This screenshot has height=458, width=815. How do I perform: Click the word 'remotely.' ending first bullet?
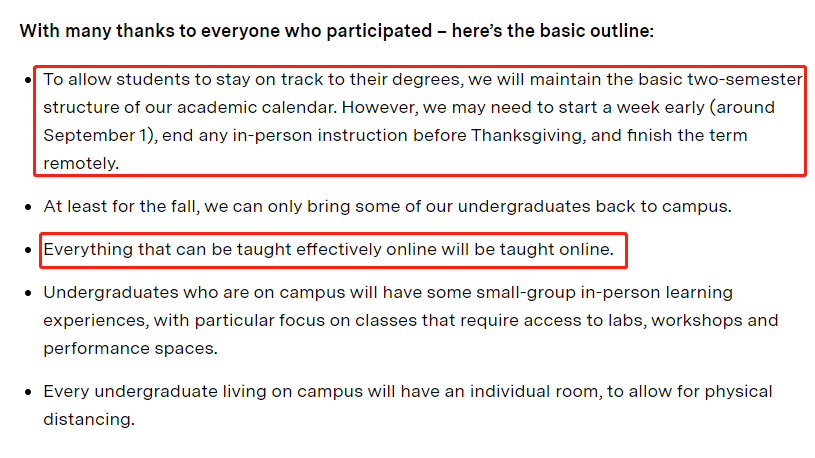[x=81, y=163]
